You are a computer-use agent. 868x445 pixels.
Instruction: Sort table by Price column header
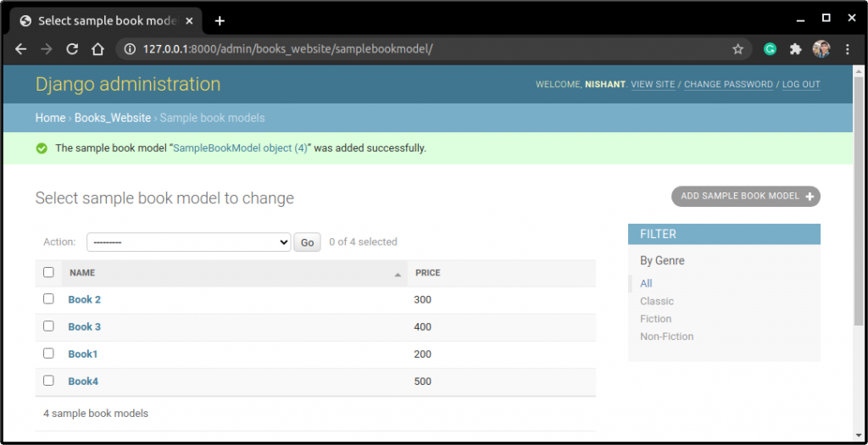tap(428, 273)
